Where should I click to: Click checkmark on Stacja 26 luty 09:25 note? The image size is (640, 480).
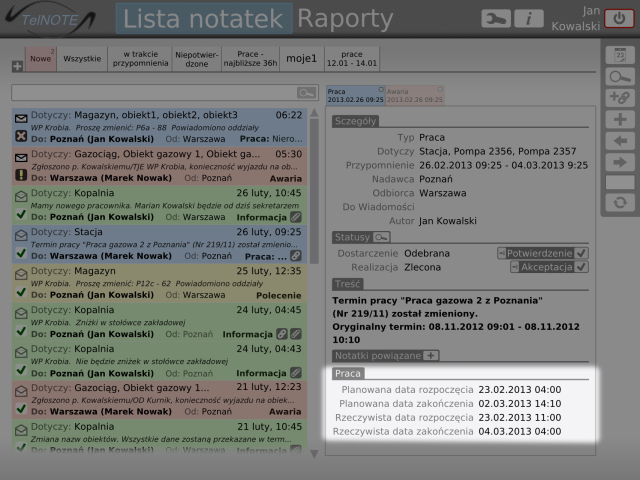point(21,253)
